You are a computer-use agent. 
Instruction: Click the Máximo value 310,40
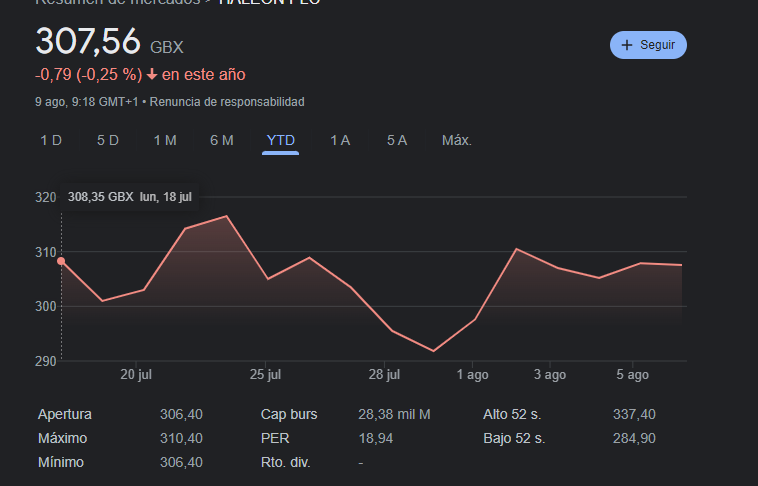pos(181,439)
